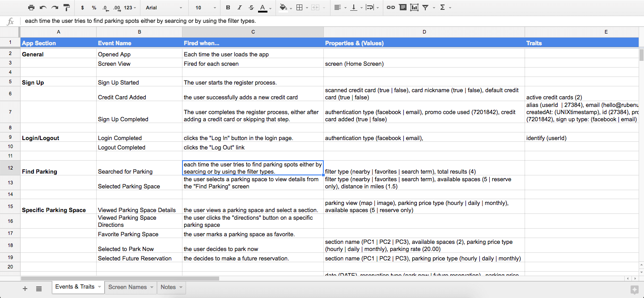Expand the number format 123 dropdown

[x=130, y=8]
